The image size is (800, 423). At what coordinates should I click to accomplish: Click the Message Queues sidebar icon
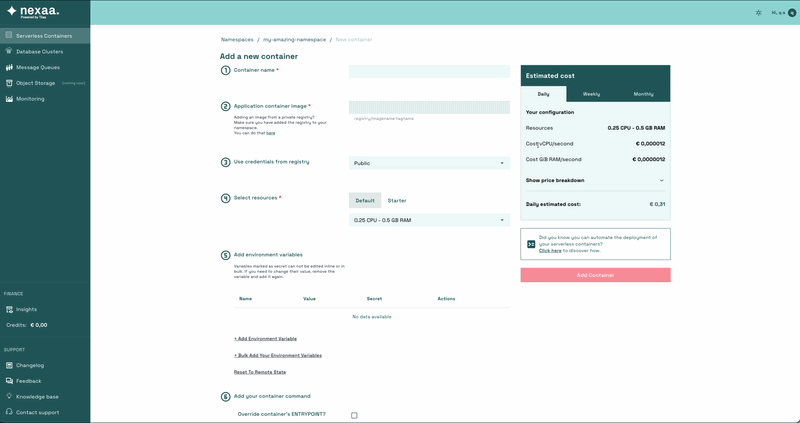(9, 67)
